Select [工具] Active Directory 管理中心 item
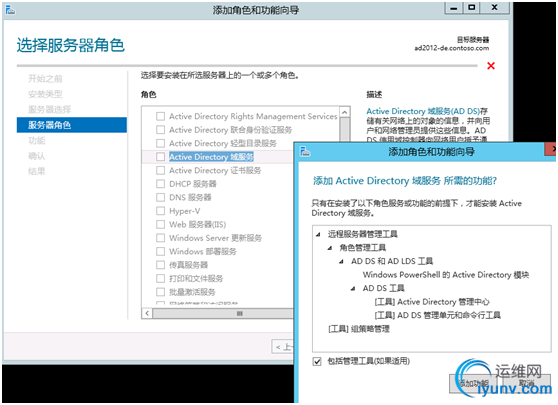The image size is (558, 405). tap(432, 302)
